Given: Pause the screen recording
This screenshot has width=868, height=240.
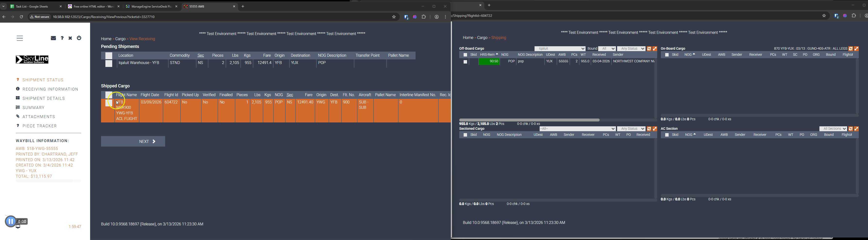Looking at the screenshot, I should [10, 222].
